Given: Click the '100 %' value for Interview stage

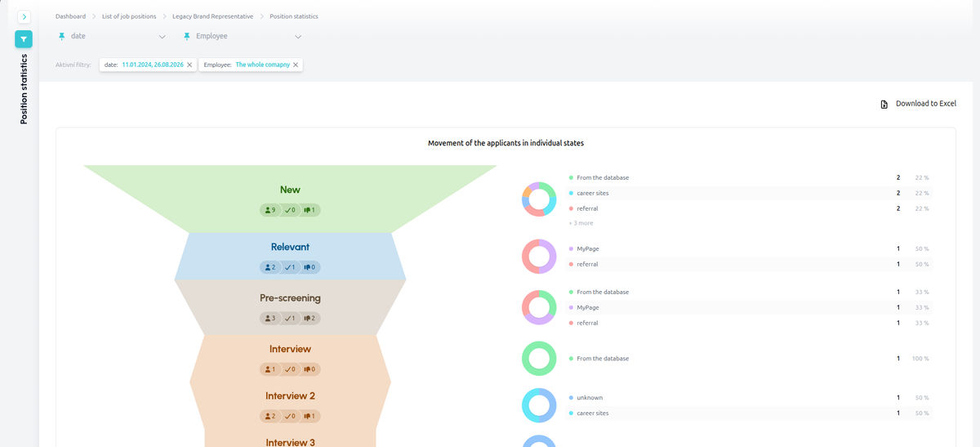Looking at the screenshot, I should tap(920, 358).
